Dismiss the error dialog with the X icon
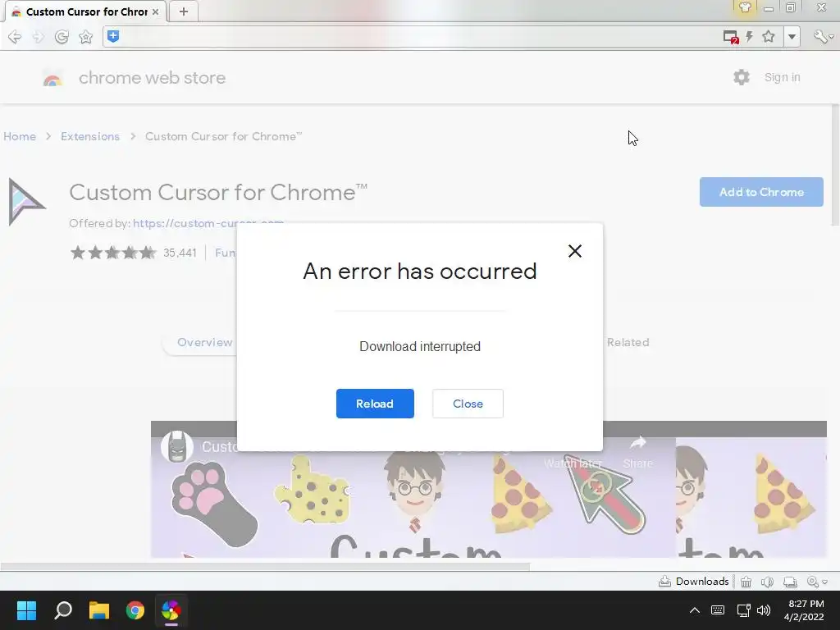This screenshot has height=630, width=840. coord(575,251)
